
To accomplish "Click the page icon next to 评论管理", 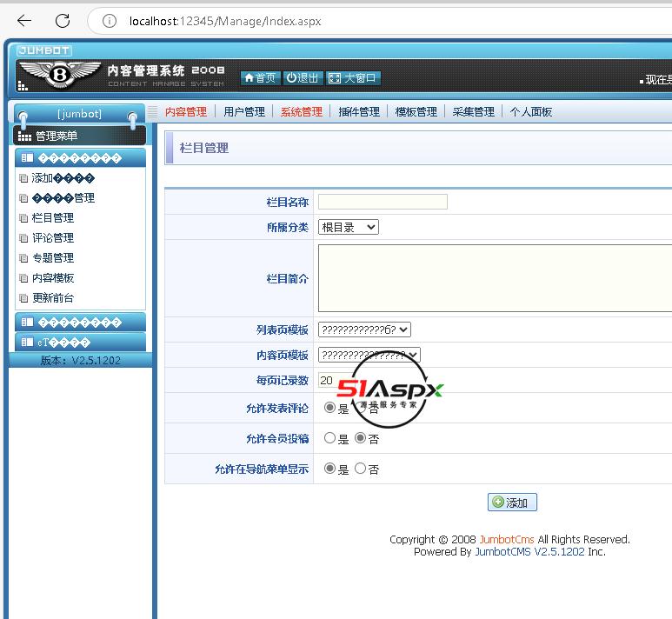I will pyautogui.click(x=23, y=238).
